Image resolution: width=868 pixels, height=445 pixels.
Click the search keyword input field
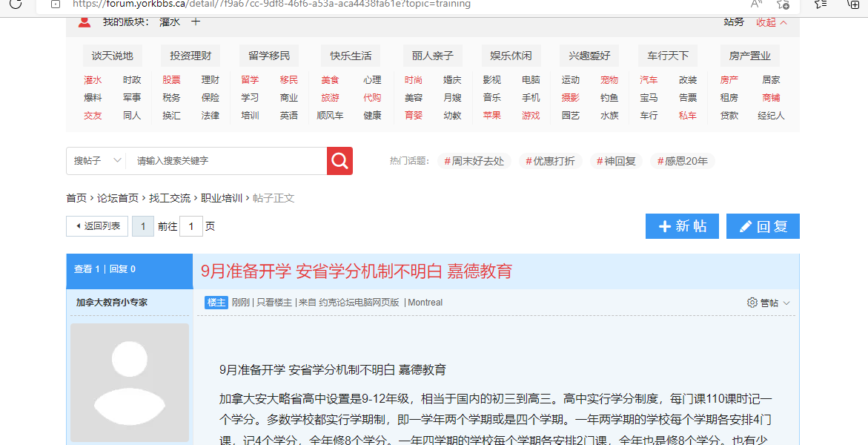click(x=226, y=161)
